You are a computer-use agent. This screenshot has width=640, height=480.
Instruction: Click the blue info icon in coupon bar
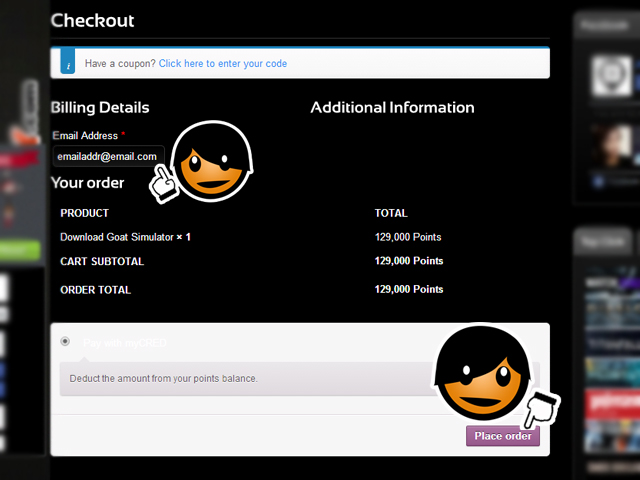(x=67, y=63)
